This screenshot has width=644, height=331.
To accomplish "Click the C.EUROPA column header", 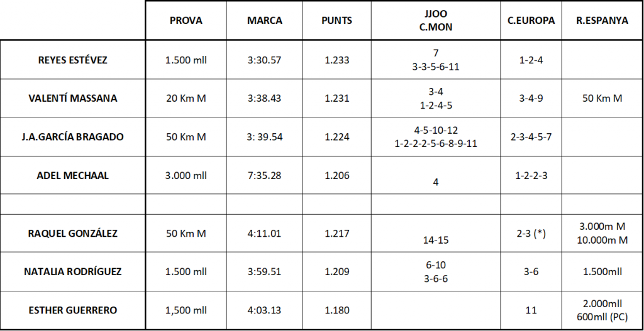I will [531, 21].
